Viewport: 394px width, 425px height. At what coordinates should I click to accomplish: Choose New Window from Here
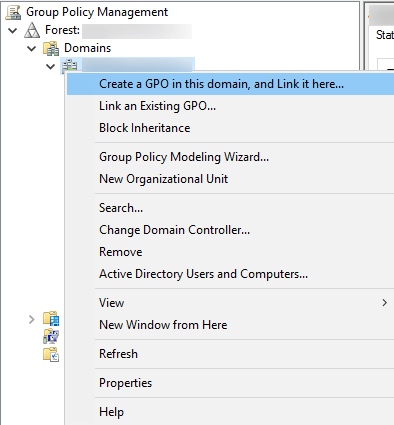click(230, 325)
